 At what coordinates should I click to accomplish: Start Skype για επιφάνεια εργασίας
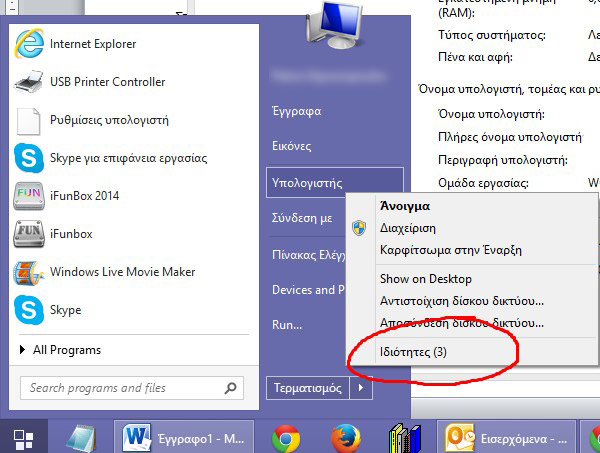[x=127, y=158]
